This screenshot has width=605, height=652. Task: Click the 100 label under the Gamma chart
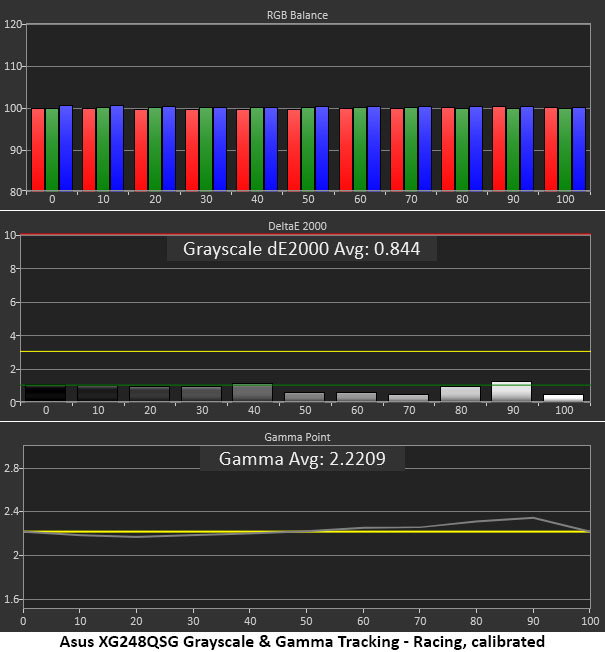click(590, 621)
